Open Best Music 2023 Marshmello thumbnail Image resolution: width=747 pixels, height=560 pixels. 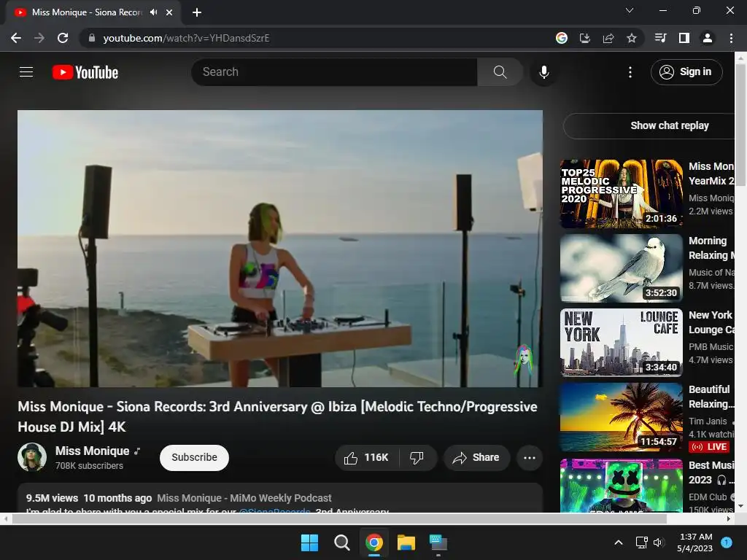[x=622, y=486]
